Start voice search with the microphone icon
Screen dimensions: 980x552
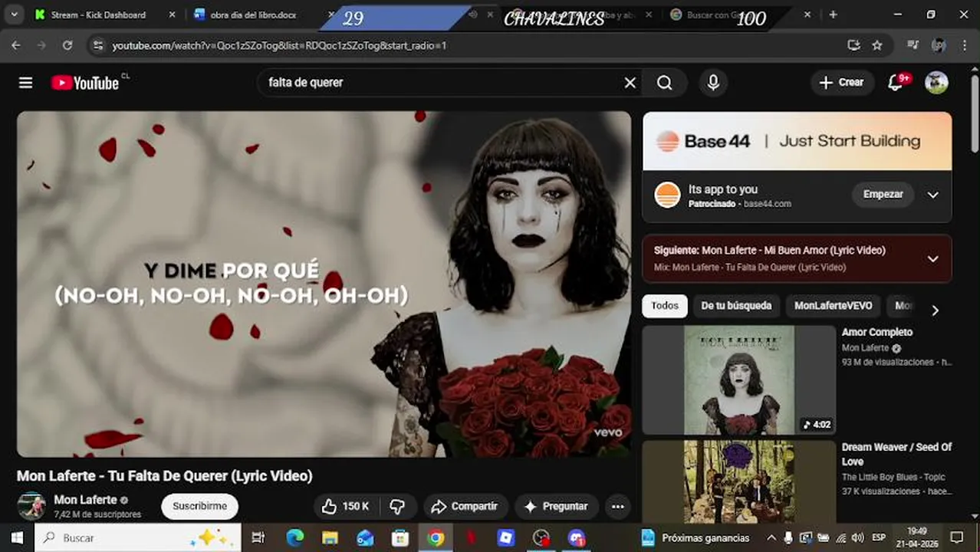tap(713, 83)
